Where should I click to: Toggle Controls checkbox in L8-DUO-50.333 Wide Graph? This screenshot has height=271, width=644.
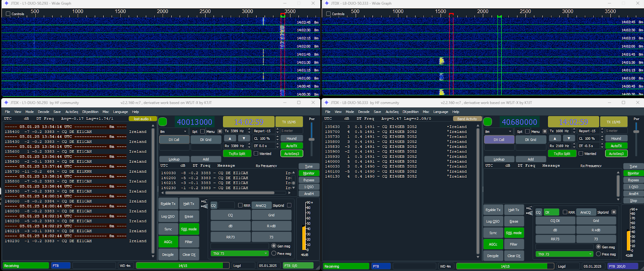328,14
